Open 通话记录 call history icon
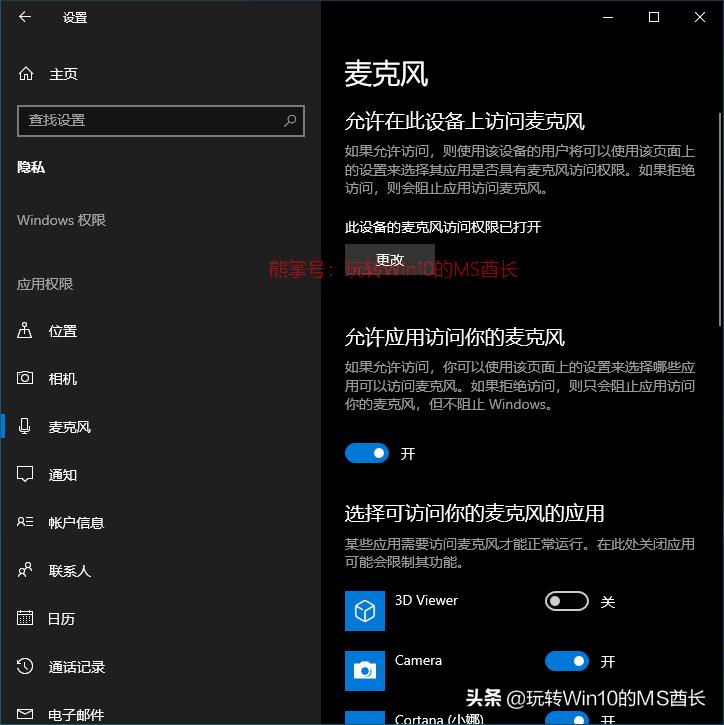The height and width of the screenshot is (725, 724). click(x=25, y=666)
